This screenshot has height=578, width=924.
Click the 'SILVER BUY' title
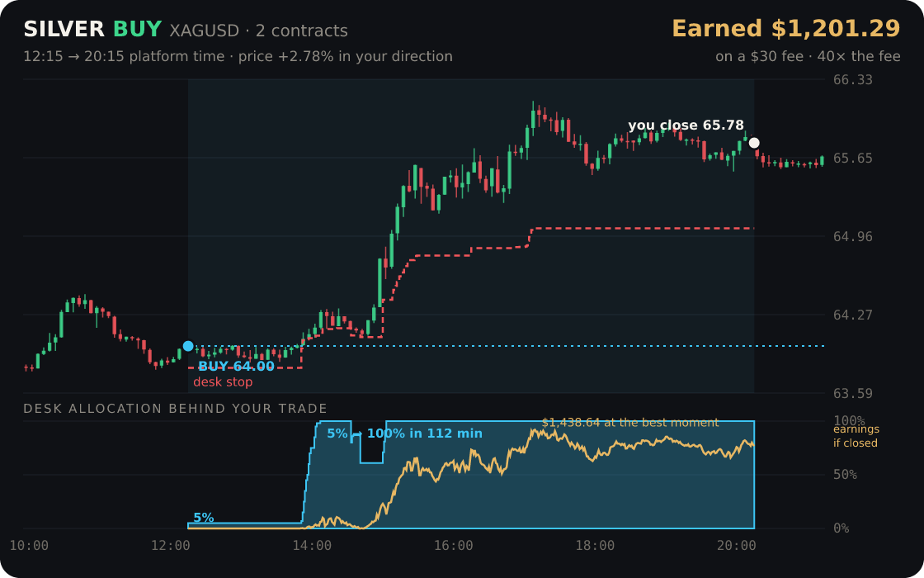coord(92,30)
